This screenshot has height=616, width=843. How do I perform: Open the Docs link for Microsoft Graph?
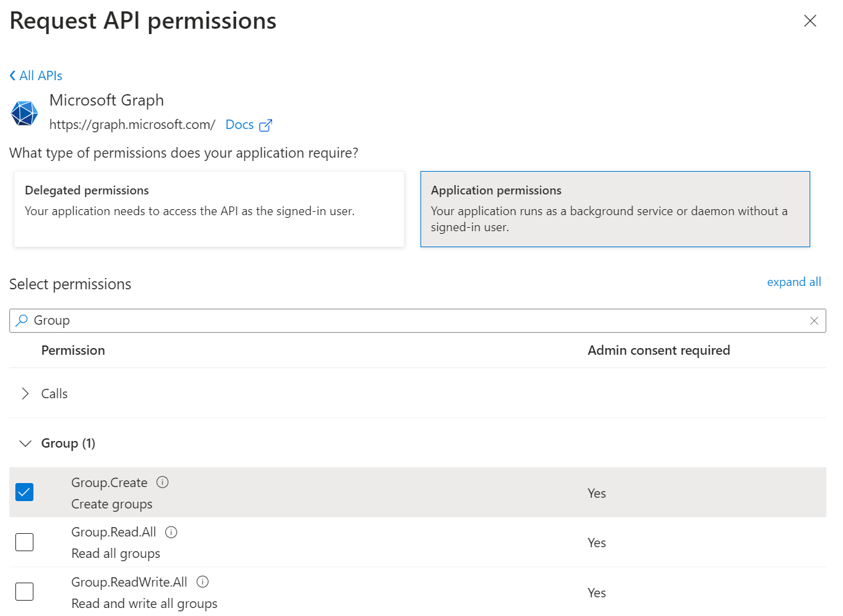click(239, 125)
